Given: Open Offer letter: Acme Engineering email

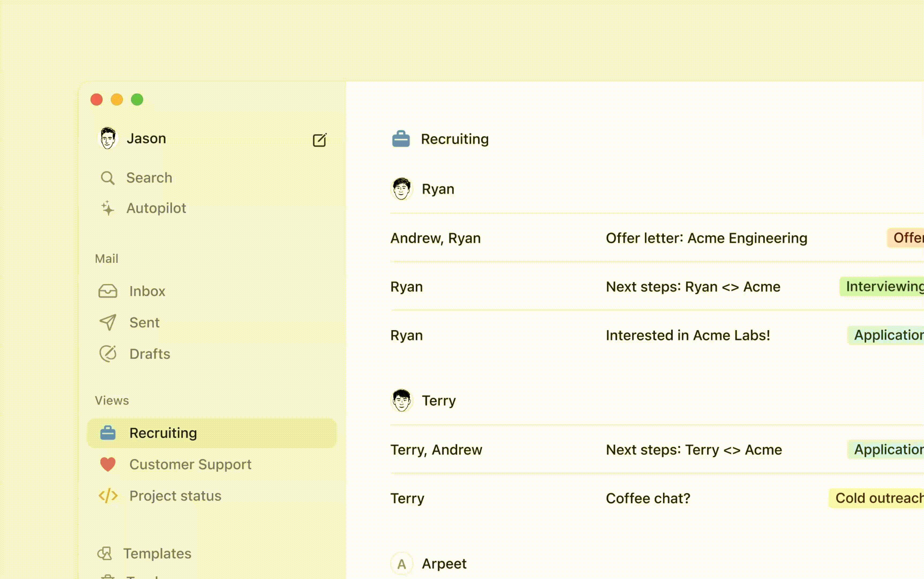Looking at the screenshot, I should (706, 238).
